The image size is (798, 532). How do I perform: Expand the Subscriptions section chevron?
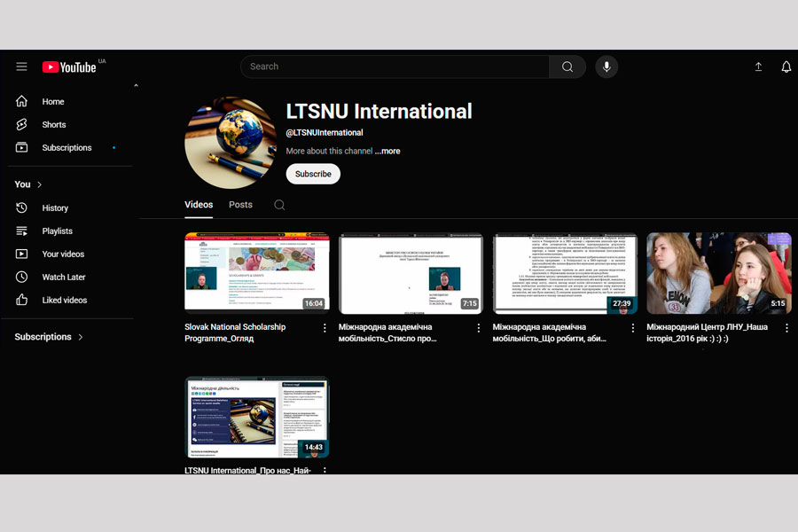pyautogui.click(x=81, y=337)
